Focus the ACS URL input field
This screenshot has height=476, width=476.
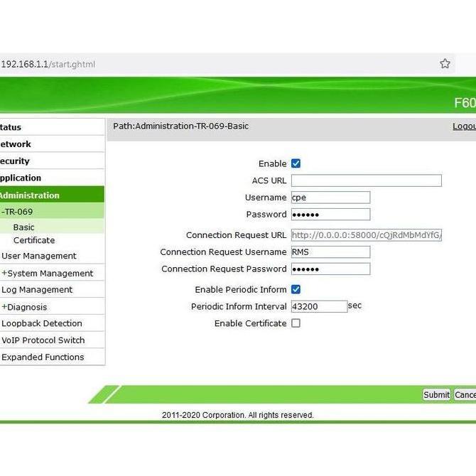pos(366,180)
